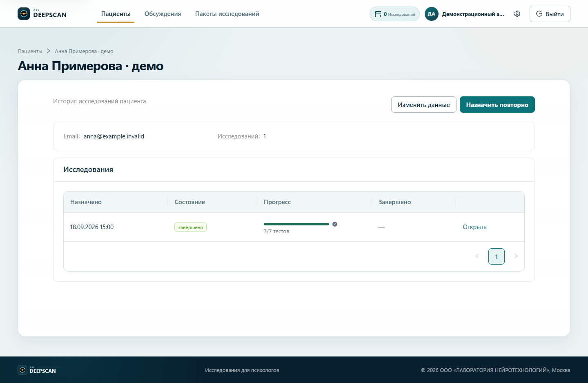This screenshot has height=383, width=588.
Task: Click the research counter badge icon
Action: click(x=378, y=14)
